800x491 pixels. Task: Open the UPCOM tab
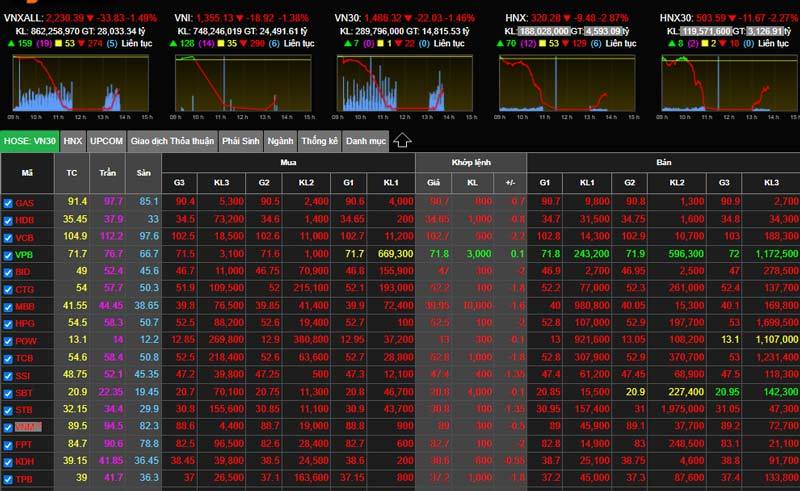(107, 141)
